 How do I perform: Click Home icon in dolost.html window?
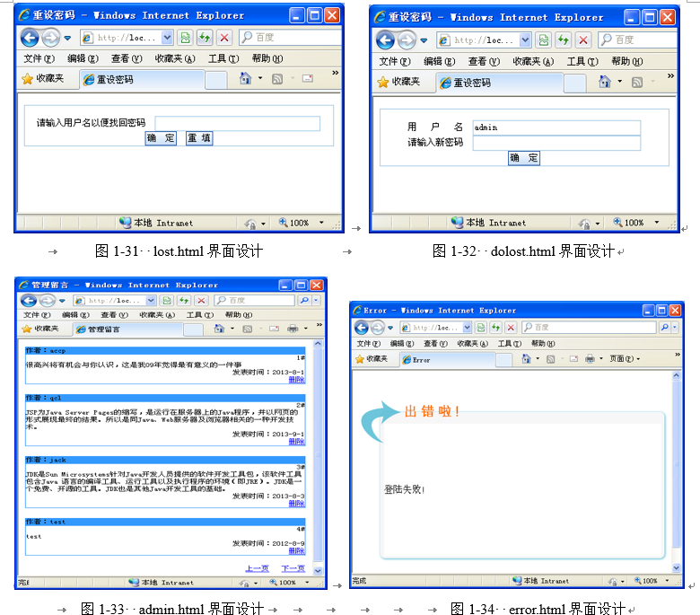coord(605,82)
